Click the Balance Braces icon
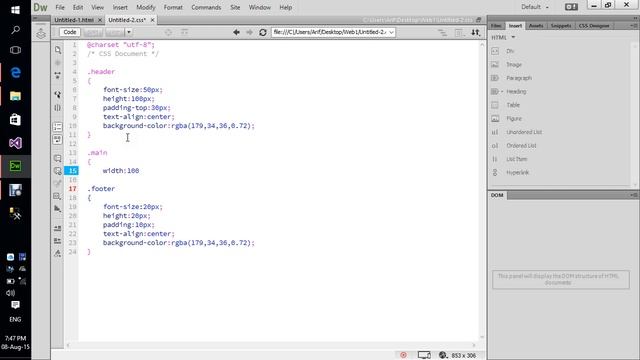Viewport: 640px width, 360px height. (x=58, y=108)
